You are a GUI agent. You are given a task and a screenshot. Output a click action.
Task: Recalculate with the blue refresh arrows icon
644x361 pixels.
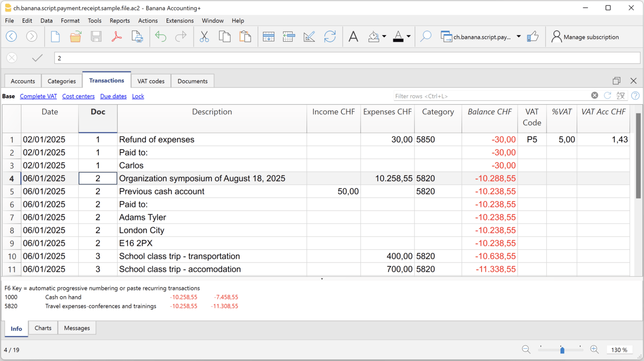click(x=330, y=37)
